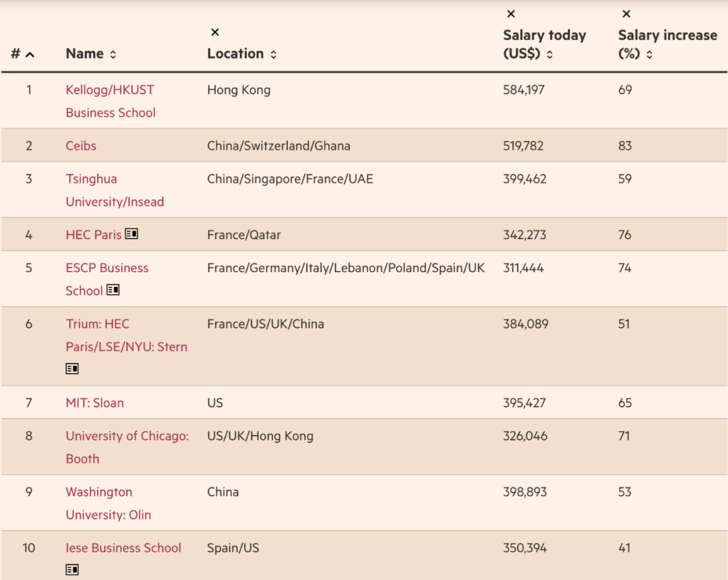This screenshot has width=728, height=580.
Task: Click the Salary increase (%) header
Action: coord(667,44)
